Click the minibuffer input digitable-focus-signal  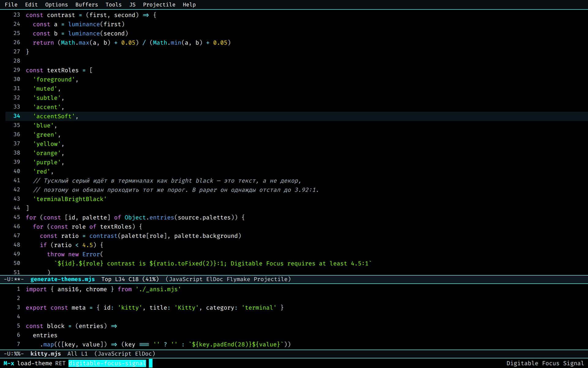click(x=107, y=363)
